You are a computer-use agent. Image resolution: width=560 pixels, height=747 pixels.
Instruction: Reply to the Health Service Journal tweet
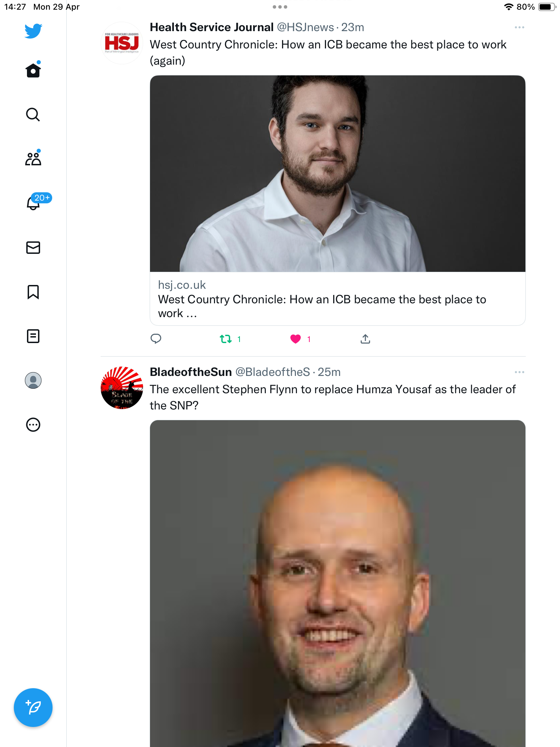coord(156,339)
